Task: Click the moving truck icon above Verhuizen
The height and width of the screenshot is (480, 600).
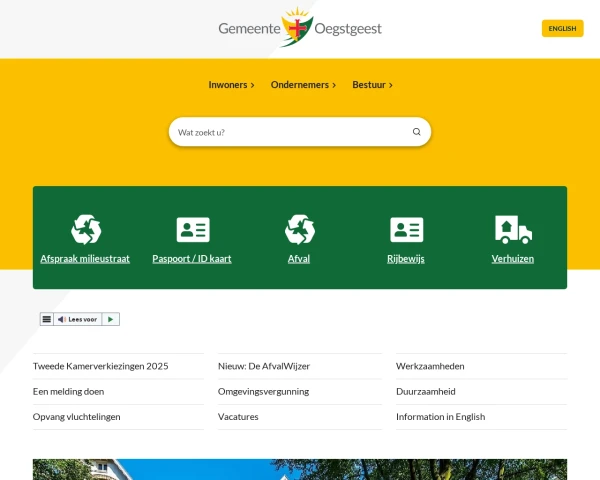Action: (512, 230)
